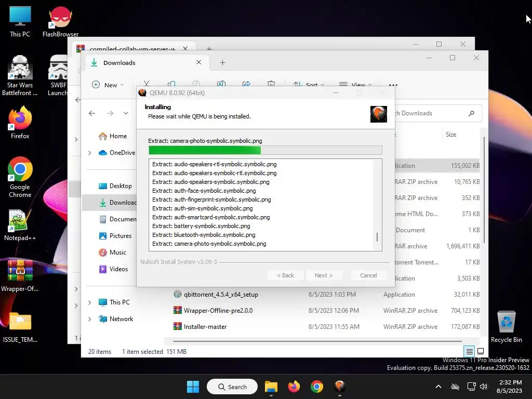Open the New dropdown in Explorer
The height and width of the screenshot is (399, 532).
(x=108, y=85)
